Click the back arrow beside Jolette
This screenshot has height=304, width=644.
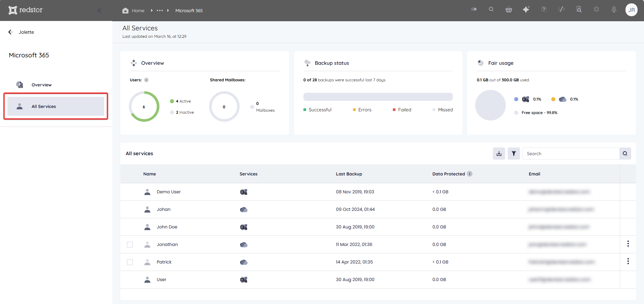[x=11, y=32]
